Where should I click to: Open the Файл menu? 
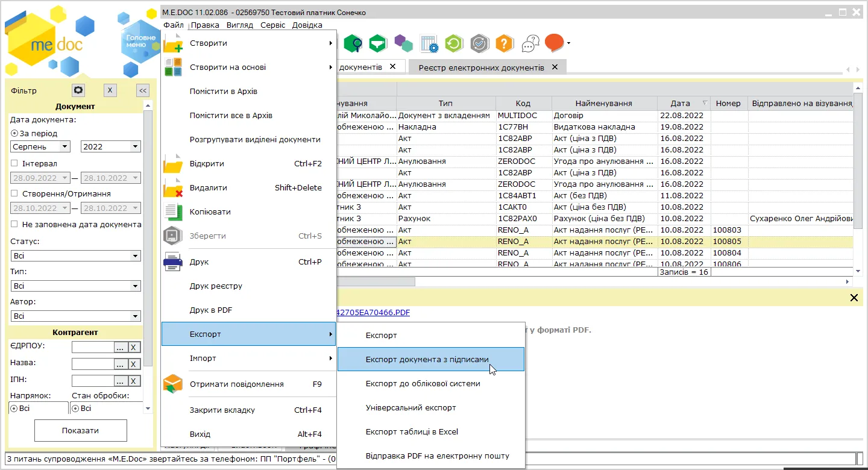tap(174, 25)
